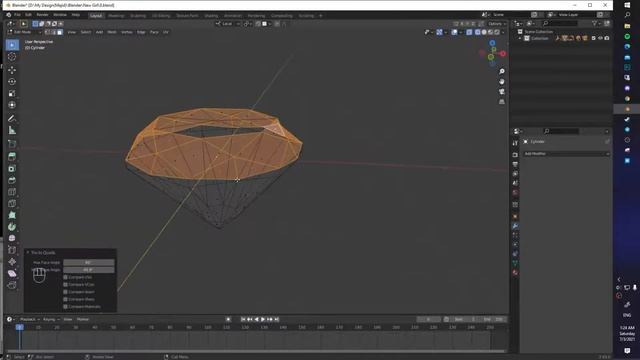Screen dimensions: 640x360
Task: Enable the second Compare checkbox in Tris to Quads
Action: point(65,284)
